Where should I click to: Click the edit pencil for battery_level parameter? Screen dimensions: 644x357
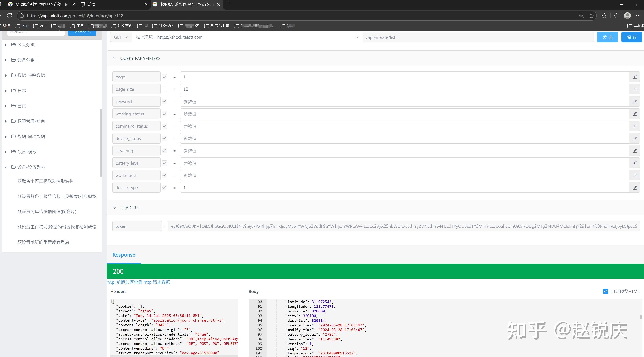[x=634, y=163]
